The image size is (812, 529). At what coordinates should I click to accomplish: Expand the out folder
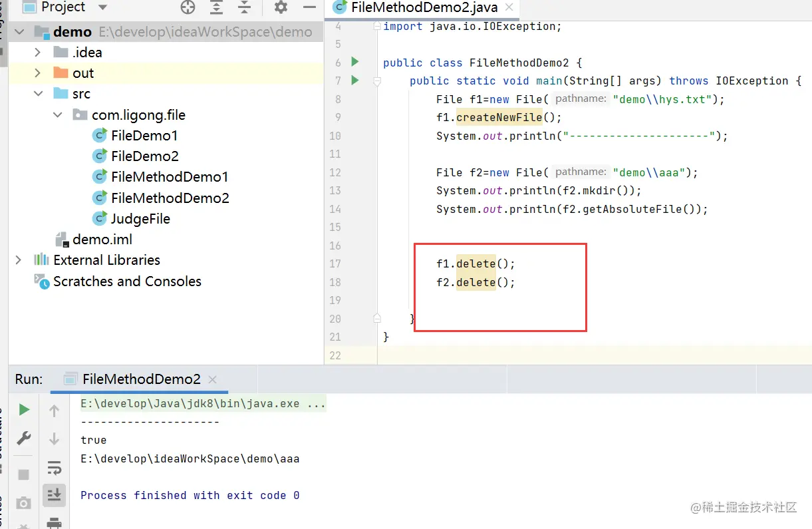[38, 73]
